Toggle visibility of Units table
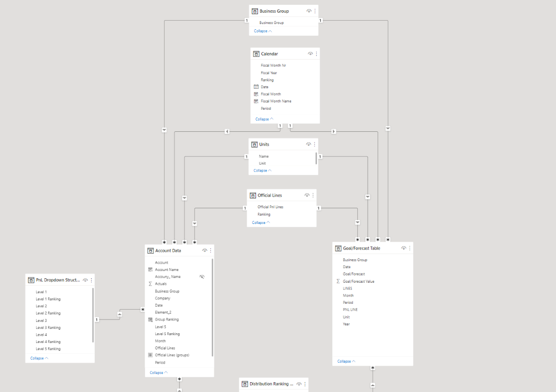The height and width of the screenshot is (392, 556). 308,145
